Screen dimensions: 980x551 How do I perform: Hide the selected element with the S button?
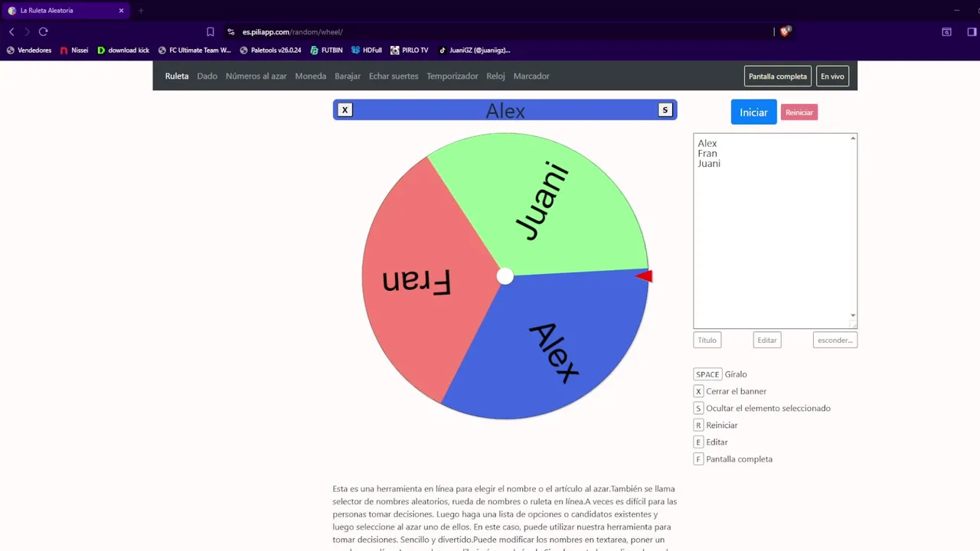(x=665, y=110)
